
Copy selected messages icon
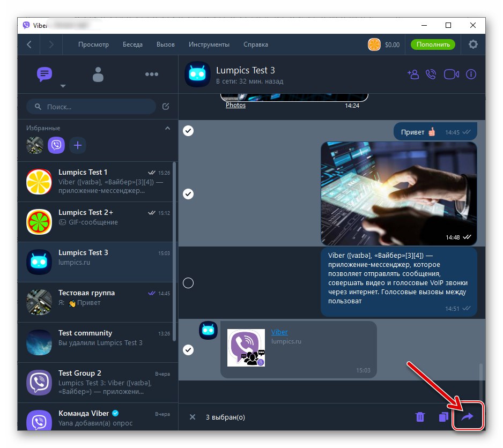(443, 417)
